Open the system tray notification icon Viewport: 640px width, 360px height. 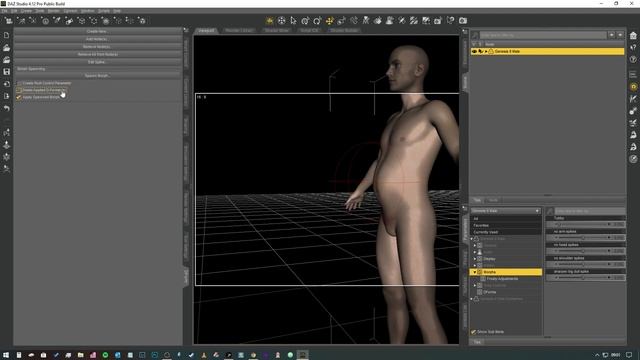629,355
